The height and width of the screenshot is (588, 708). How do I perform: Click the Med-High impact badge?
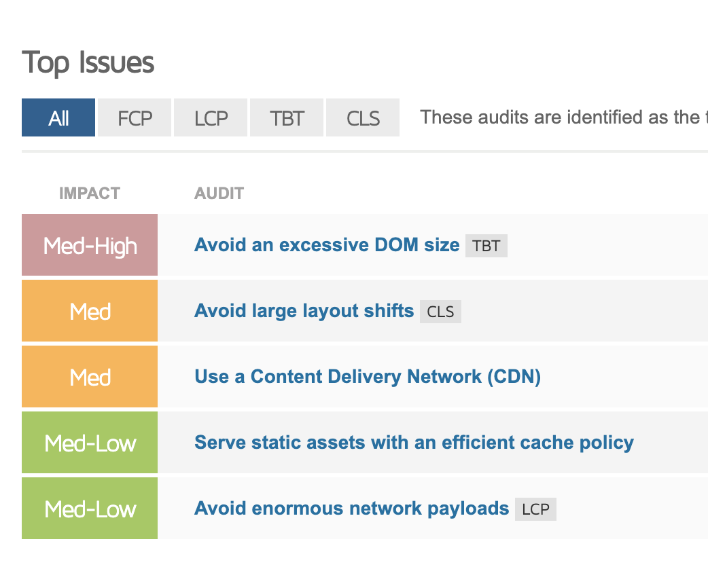pos(90,245)
